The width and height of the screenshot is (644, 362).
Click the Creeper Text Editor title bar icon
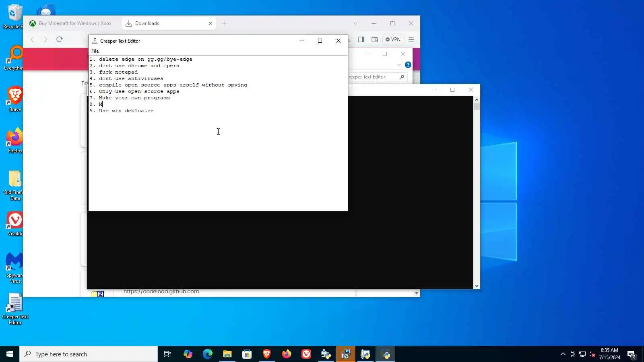95,41
